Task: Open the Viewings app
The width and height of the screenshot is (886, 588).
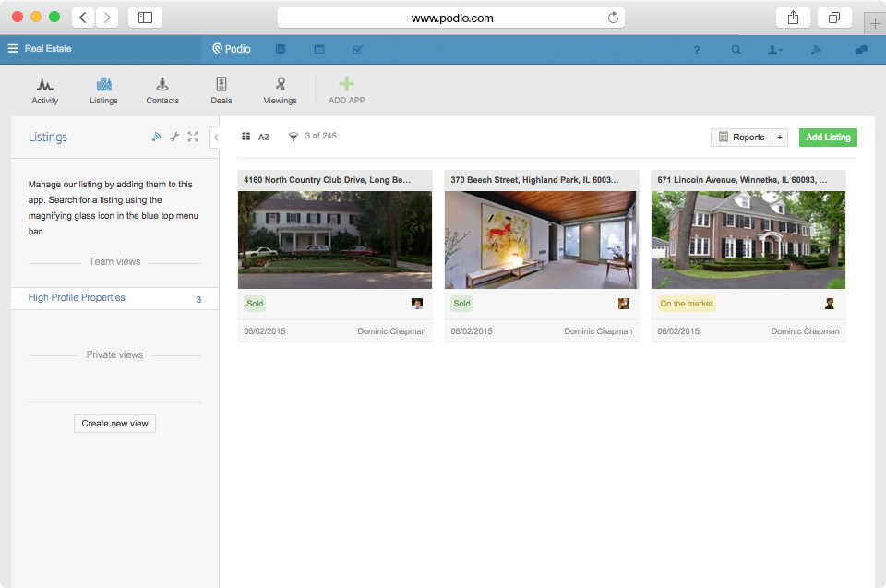Action: (x=280, y=90)
